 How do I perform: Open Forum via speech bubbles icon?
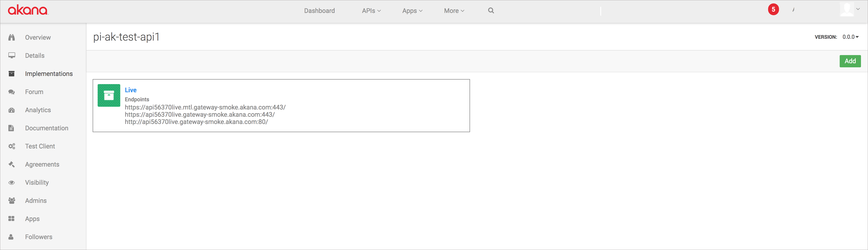point(12,92)
